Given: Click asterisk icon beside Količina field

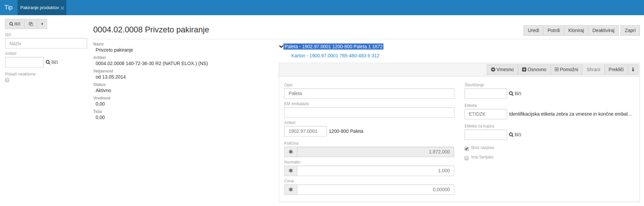Looking at the screenshot, I should (290, 152).
